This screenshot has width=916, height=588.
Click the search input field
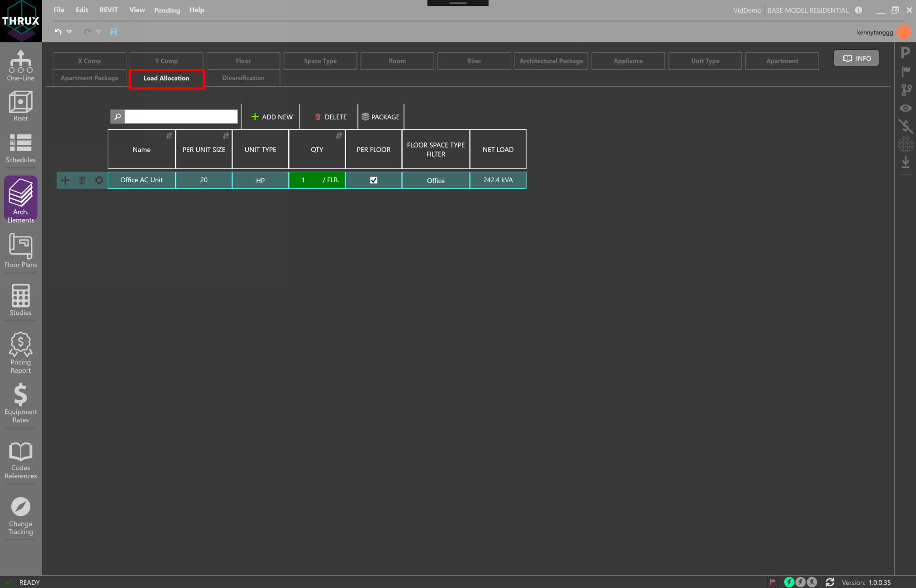(x=181, y=117)
